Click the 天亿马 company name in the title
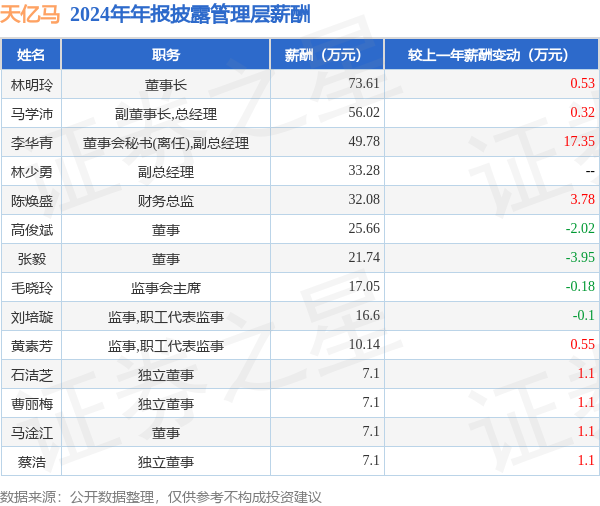 (30, 15)
